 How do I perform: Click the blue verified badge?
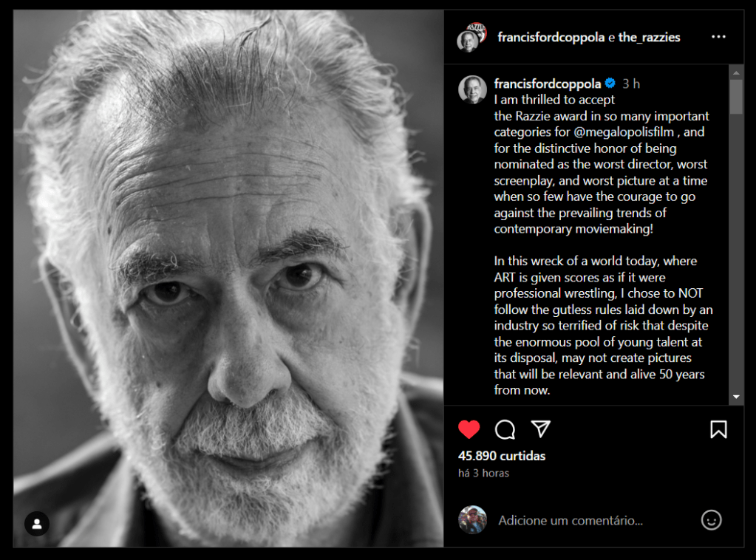click(610, 83)
